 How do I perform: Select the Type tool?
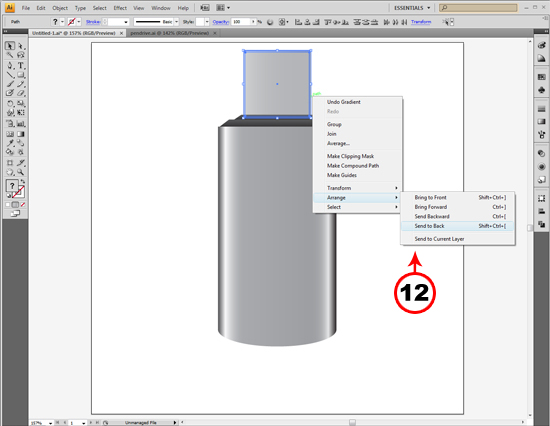pos(21,66)
